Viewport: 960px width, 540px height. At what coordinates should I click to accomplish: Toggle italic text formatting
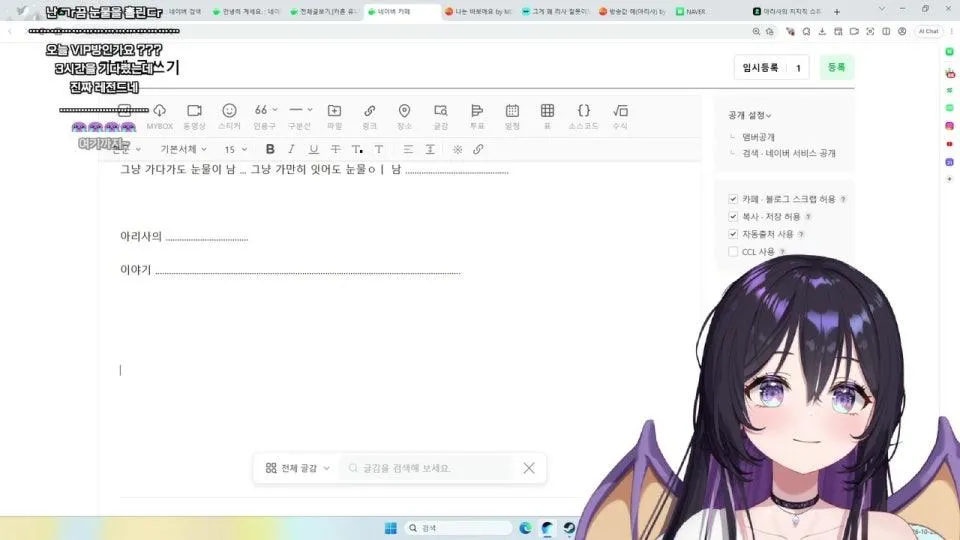pos(291,149)
